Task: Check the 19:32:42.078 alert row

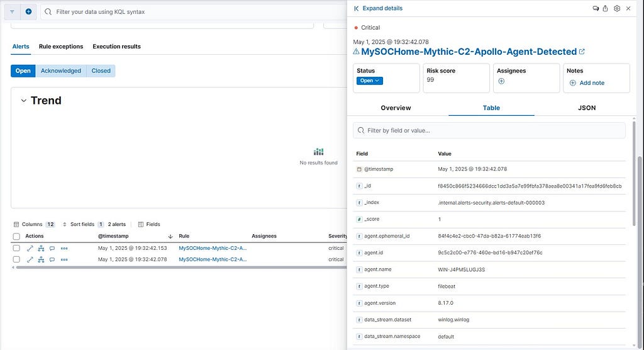Action: click(x=16, y=259)
